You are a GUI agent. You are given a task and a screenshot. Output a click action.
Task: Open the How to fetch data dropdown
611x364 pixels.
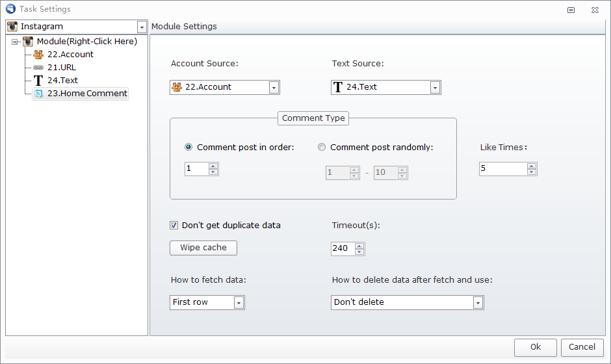(x=239, y=303)
